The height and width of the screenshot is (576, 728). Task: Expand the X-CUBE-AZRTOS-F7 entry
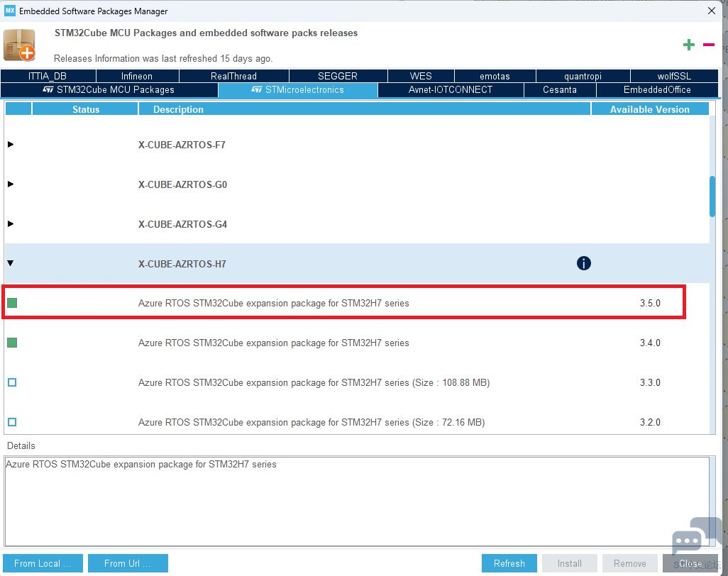point(10,144)
